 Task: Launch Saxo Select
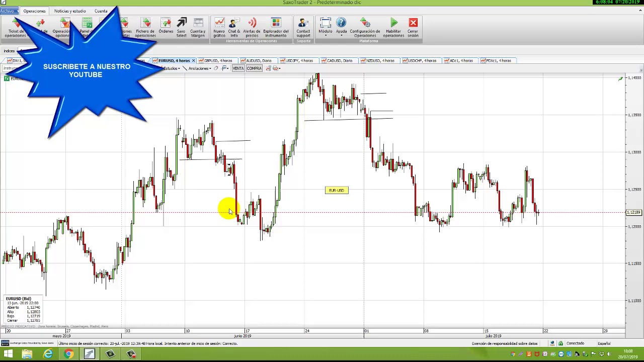pyautogui.click(x=182, y=28)
